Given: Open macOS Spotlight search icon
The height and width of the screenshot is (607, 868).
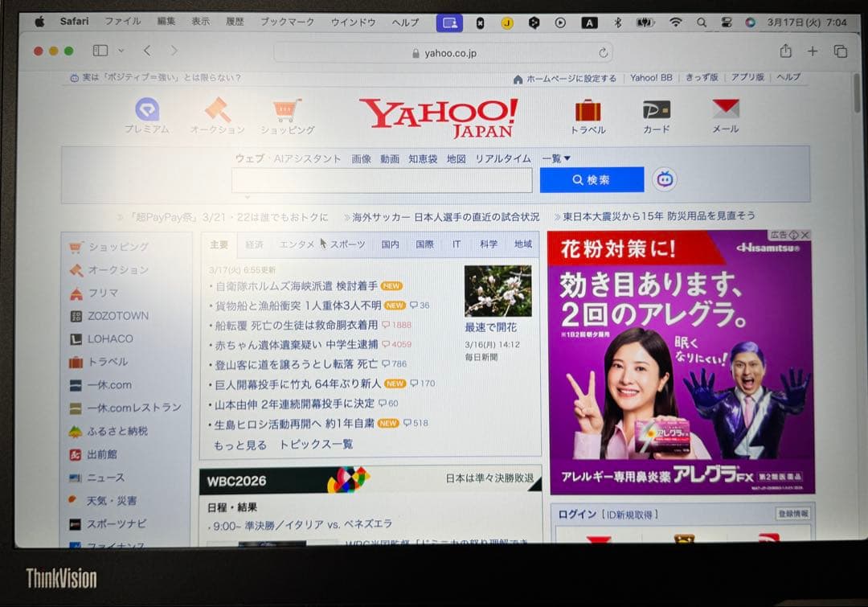Looking at the screenshot, I should (702, 23).
